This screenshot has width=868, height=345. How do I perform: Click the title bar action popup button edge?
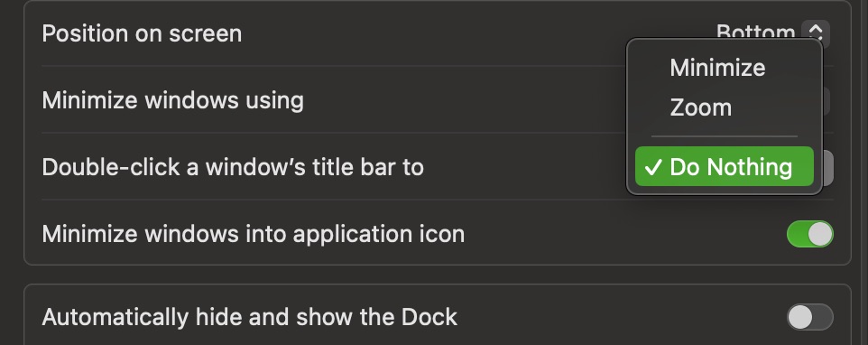pos(828,167)
